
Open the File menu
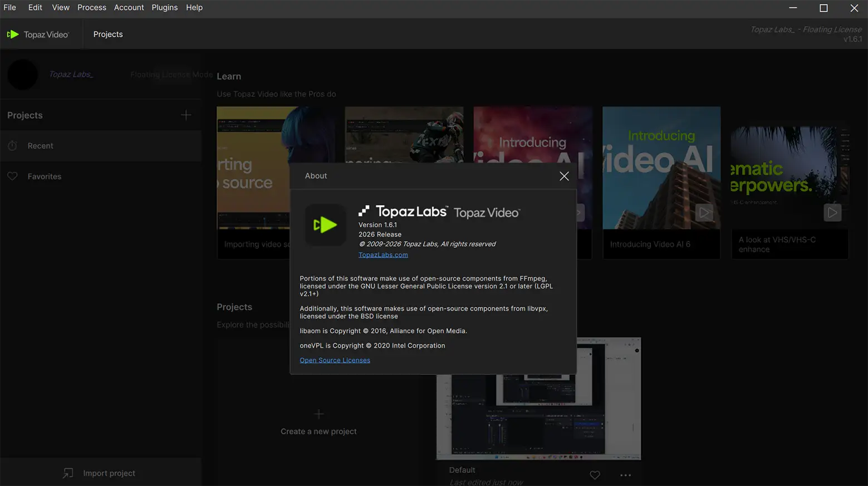point(9,8)
